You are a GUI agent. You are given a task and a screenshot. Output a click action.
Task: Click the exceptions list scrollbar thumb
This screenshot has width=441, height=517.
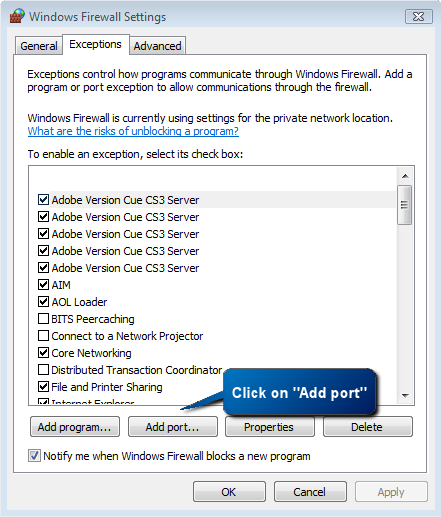pyautogui.click(x=404, y=205)
